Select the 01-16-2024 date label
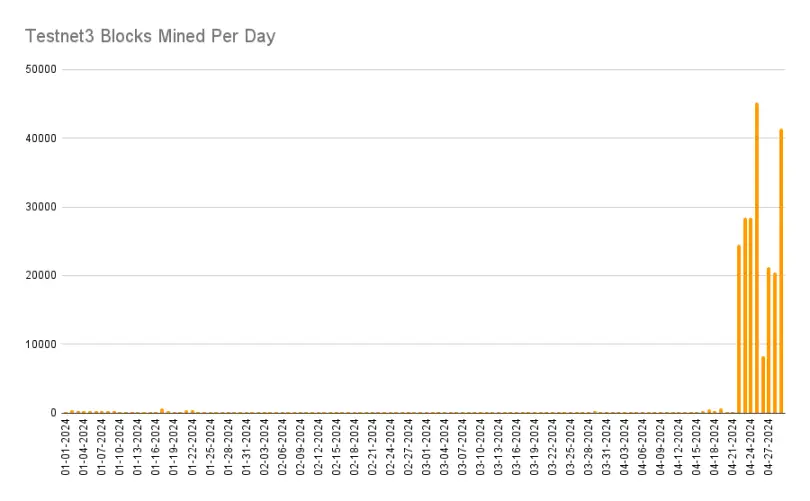This screenshot has height=501, width=810. tap(156, 448)
